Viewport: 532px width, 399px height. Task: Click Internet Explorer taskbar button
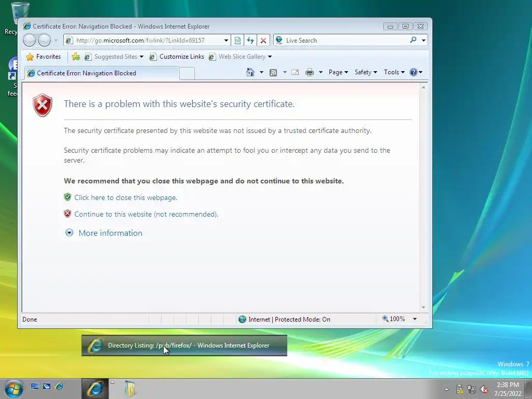coord(95,389)
